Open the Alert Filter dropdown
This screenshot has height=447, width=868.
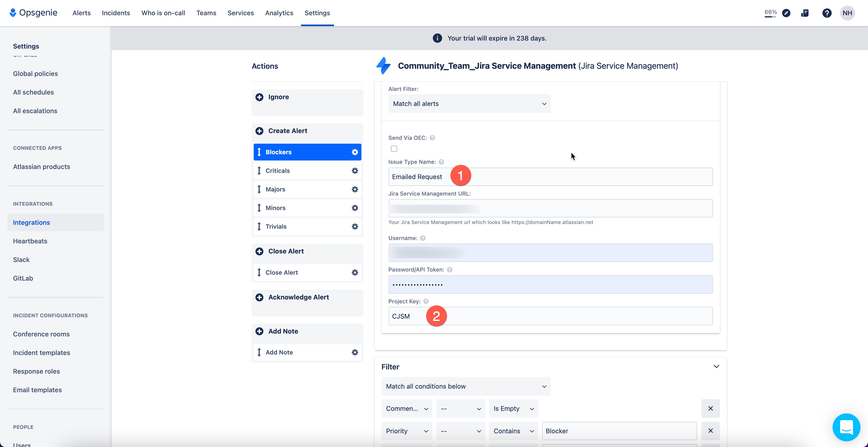click(469, 104)
